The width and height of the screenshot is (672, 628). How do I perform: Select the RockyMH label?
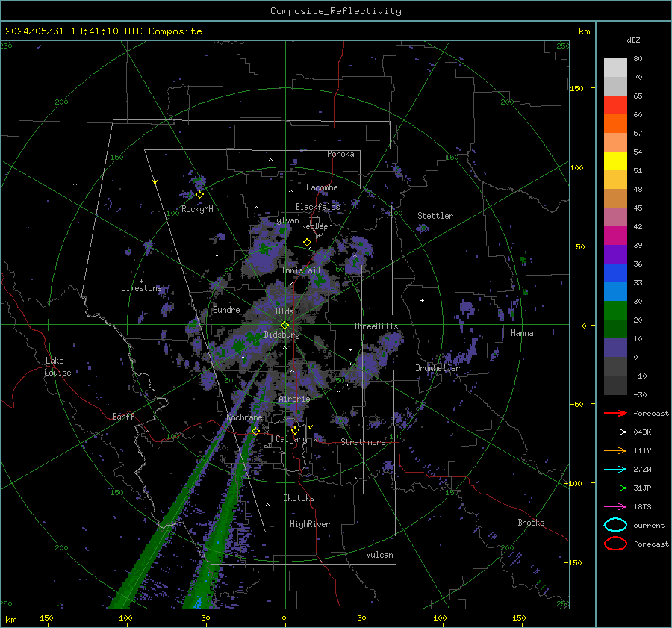point(197,209)
